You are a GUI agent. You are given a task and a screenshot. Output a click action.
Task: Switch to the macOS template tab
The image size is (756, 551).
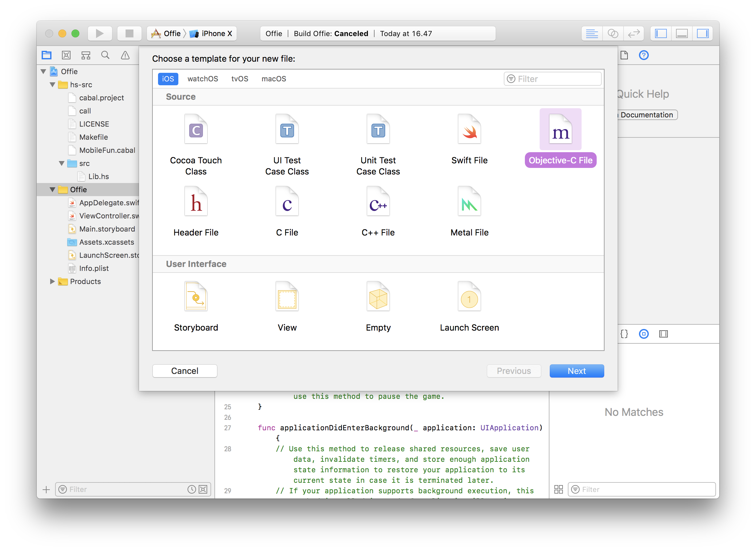(x=274, y=79)
